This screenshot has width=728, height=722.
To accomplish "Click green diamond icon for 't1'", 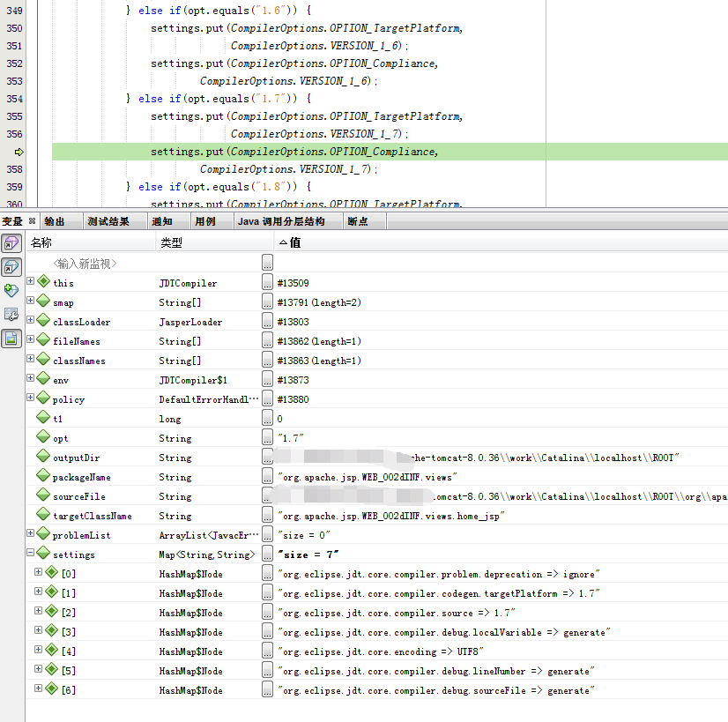I will click(x=44, y=417).
